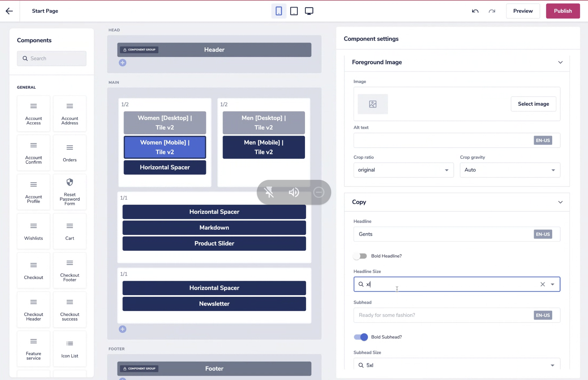Switch to mobile device view
588x380 pixels.
(x=279, y=11)
